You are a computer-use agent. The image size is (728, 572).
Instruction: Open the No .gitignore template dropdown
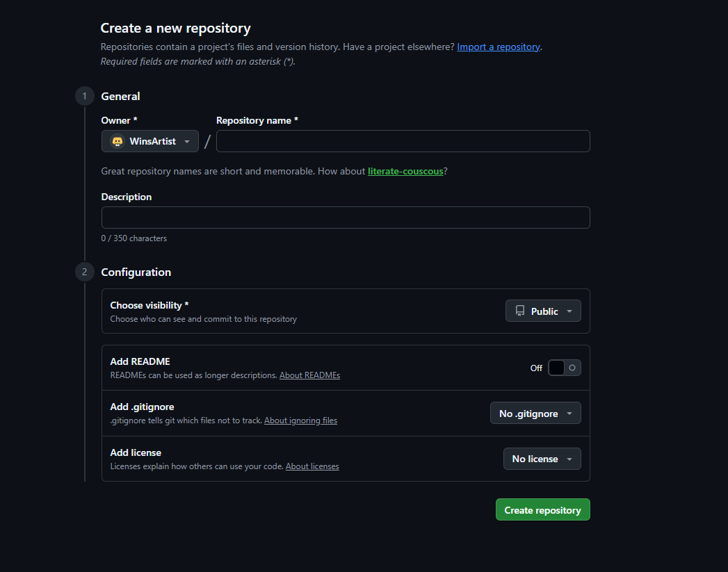tap(535, 414)
